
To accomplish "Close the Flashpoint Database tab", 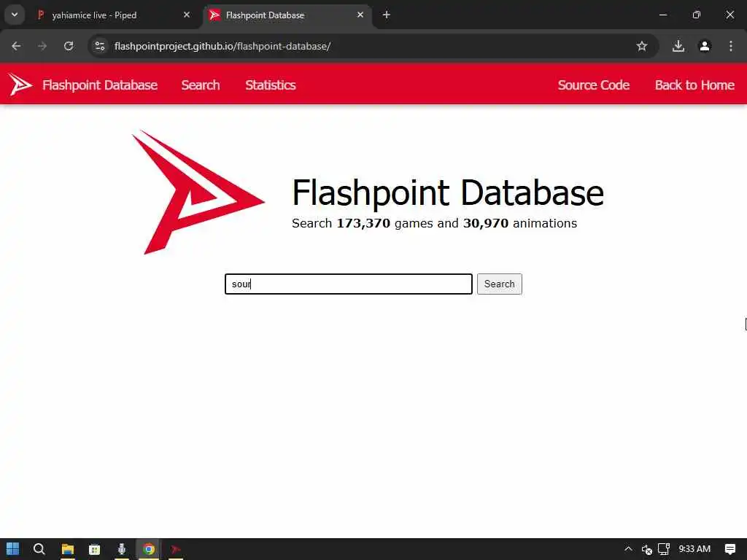I will (360, 15).
